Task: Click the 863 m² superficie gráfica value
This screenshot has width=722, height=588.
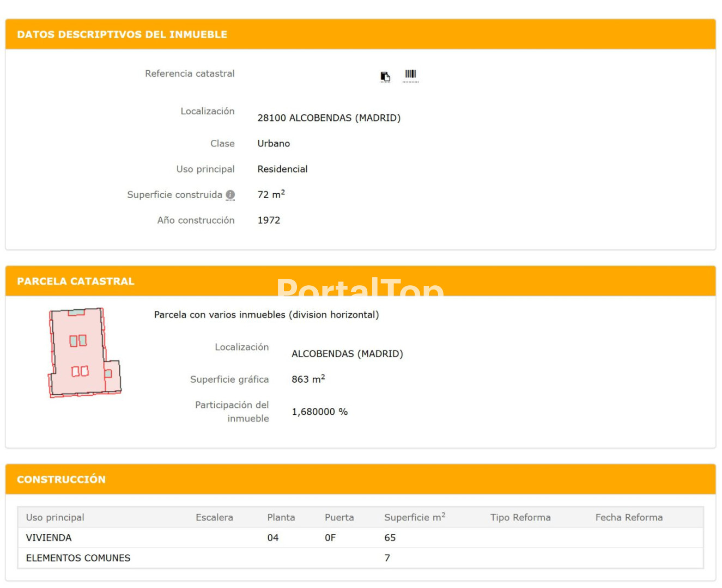Action: 308,379
